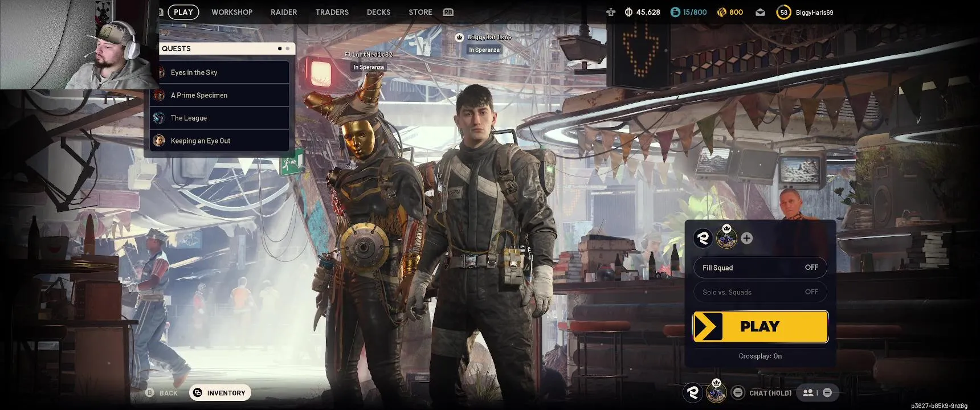Start matchmaking with the yellow PLAY button
This screenshot has height=410, width=980.
[760, 327]
